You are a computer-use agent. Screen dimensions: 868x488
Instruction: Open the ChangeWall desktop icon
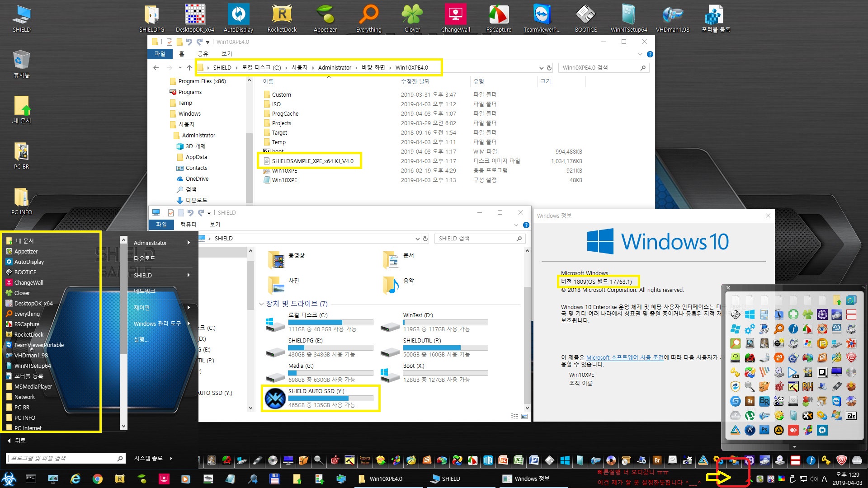tap(455, 18)
